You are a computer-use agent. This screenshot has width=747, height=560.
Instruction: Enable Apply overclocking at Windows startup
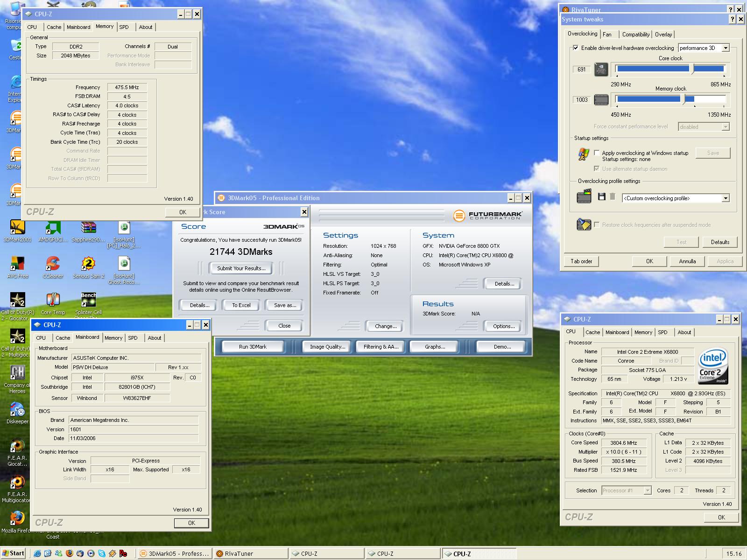pos(597,153)
